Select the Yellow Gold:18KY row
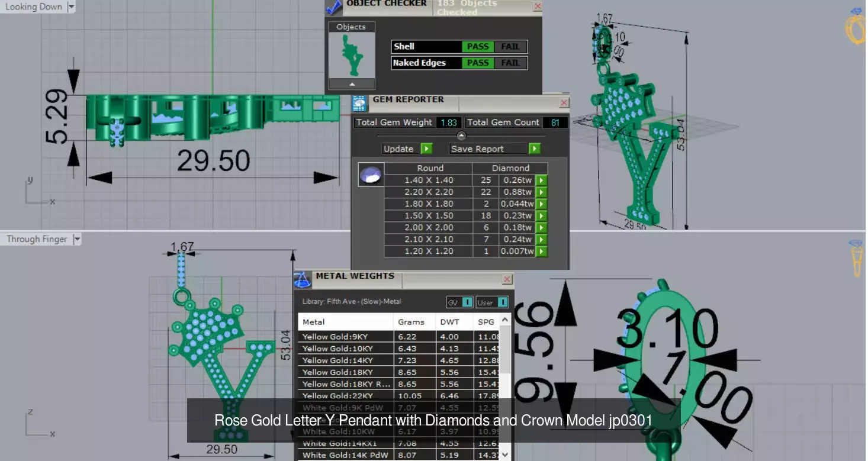 click(x=400, y=372)
